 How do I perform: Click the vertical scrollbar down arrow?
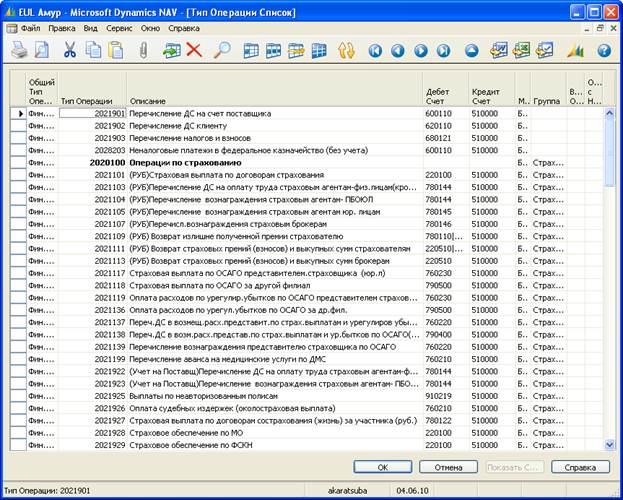(609, 445)
